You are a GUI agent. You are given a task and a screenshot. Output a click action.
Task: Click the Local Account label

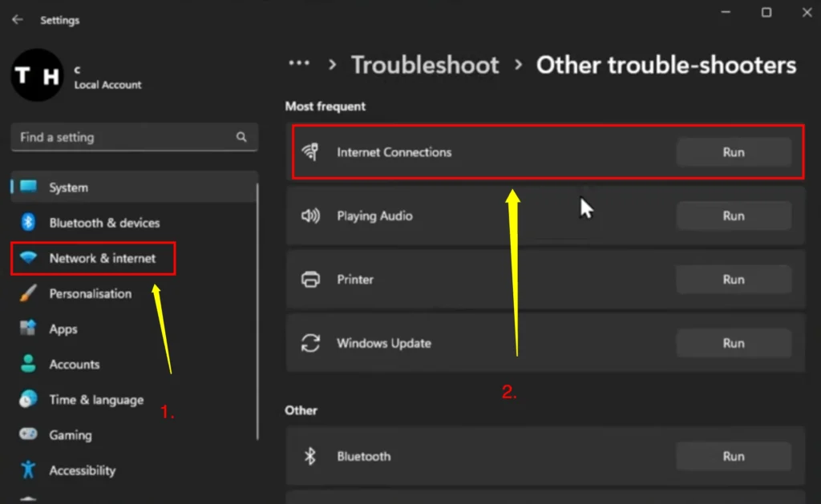108,85
